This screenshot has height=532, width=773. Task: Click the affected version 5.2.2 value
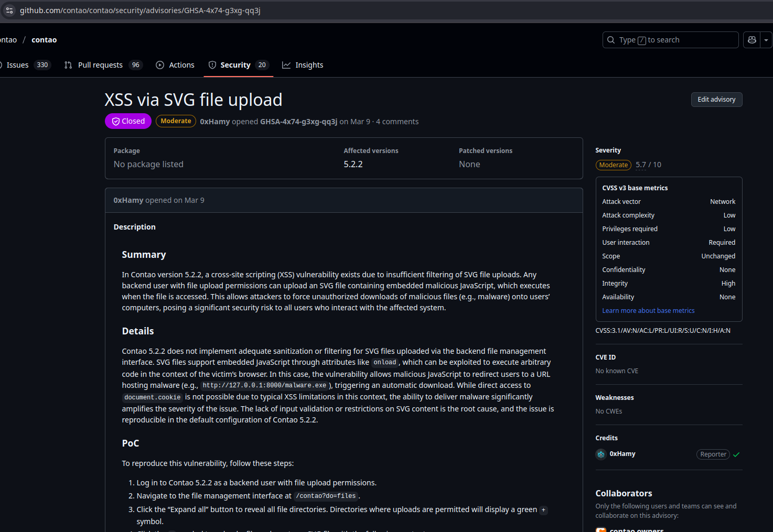353,164
